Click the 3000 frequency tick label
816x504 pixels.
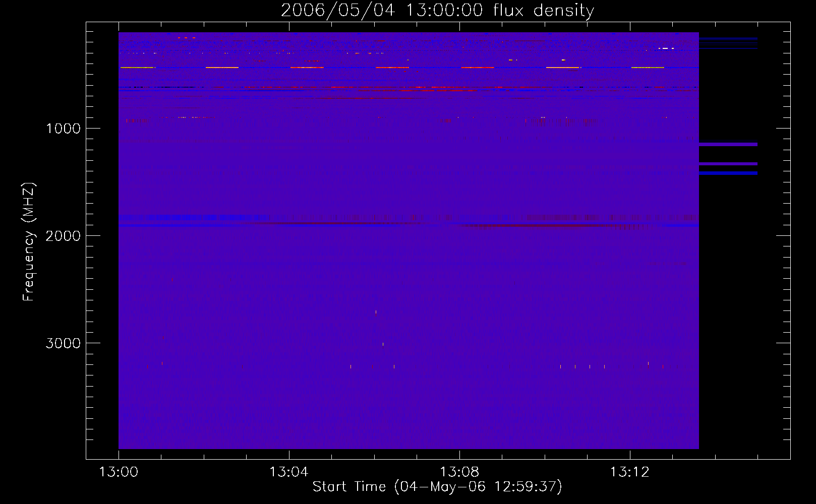63,343
